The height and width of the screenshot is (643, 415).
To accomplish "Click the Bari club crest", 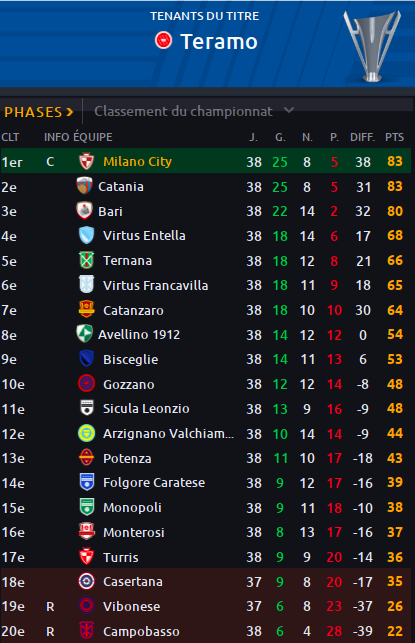I will (84, 210).
